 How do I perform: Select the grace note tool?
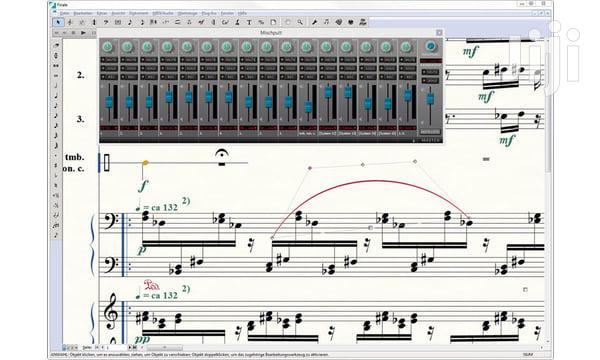[56, 235]
